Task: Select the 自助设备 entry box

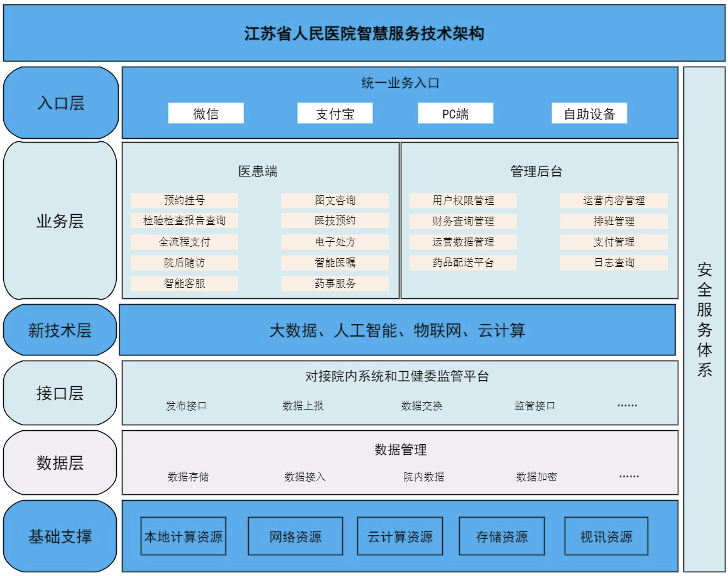Action: pos(589,114)
